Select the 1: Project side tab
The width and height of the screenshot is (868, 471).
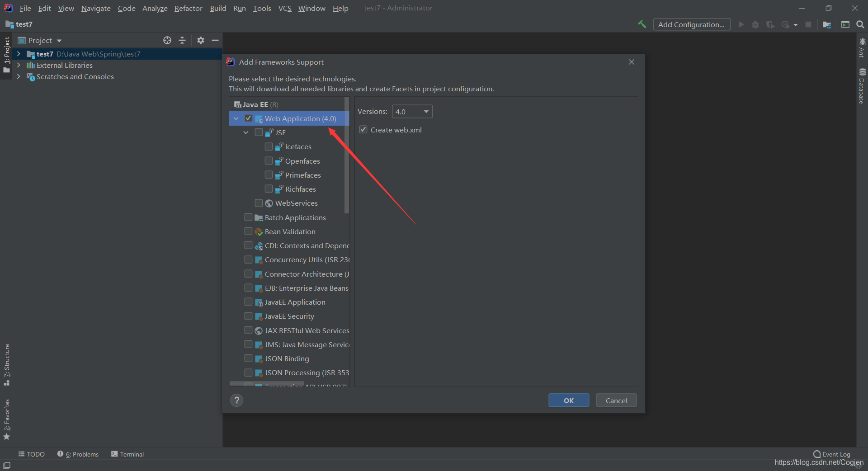click(x=7, y=55)
